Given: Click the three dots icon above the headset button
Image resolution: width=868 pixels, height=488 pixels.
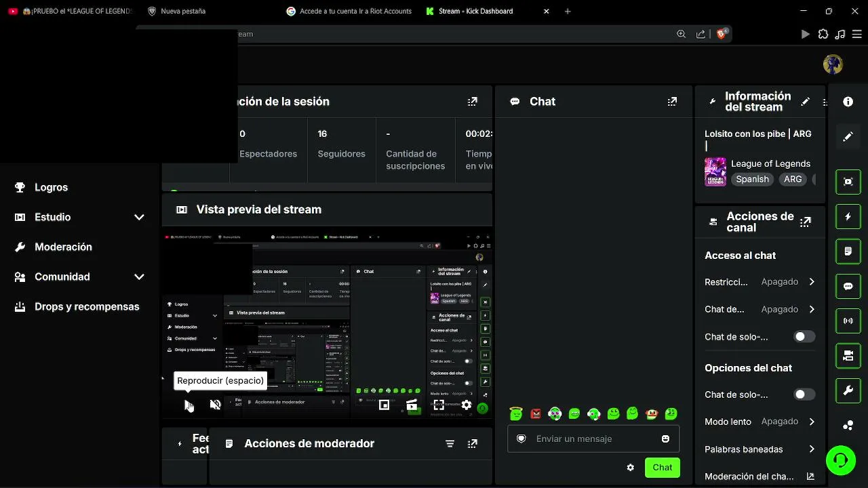Looking at the screenshot, I should point(848,425).
